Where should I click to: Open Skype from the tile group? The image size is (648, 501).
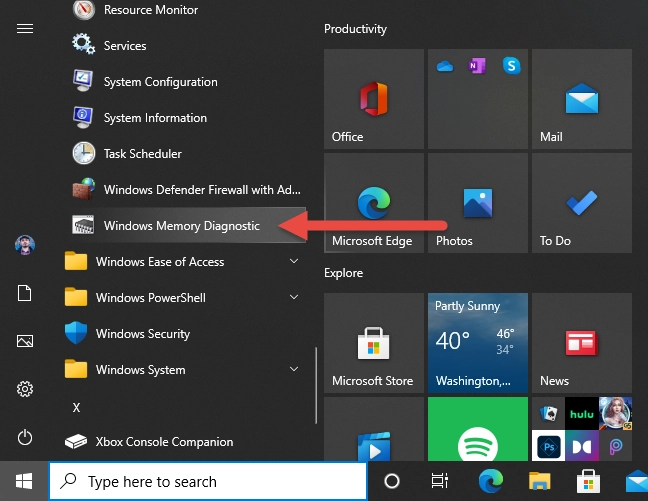click(x=511, y=66)
